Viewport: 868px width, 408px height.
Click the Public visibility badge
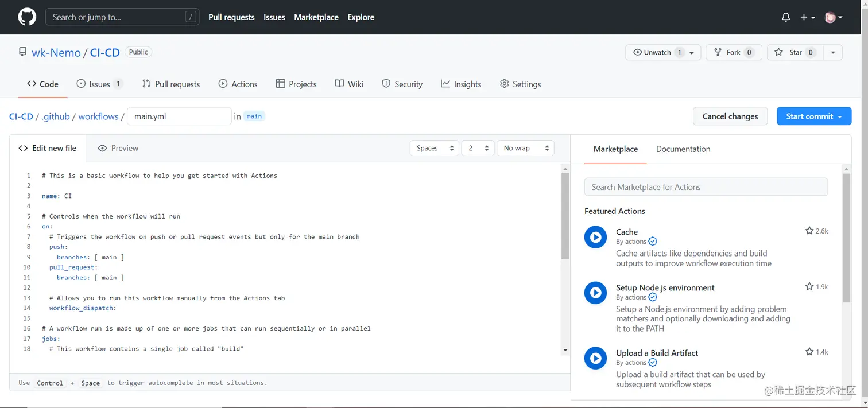(x=138, y=52)
